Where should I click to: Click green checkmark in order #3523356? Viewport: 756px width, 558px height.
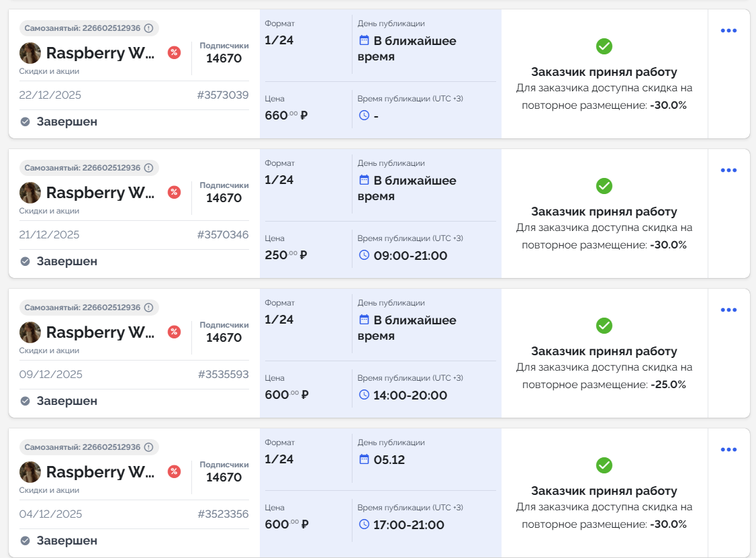pos(604,465)
